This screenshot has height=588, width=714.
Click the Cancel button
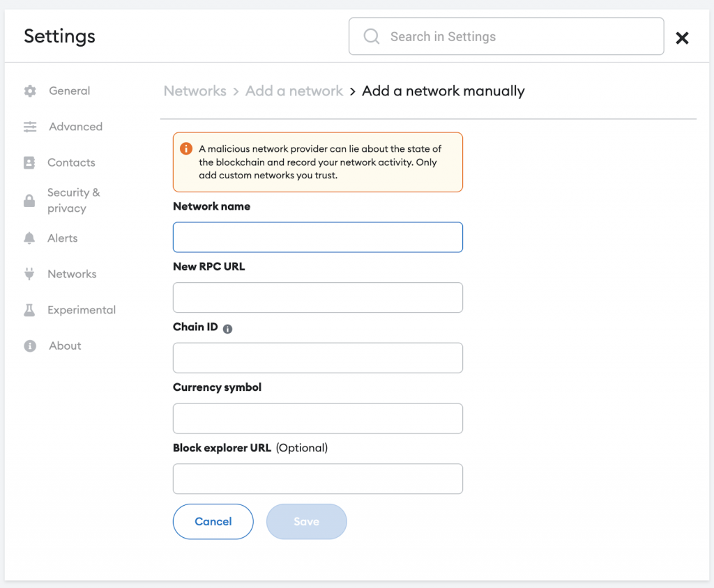tap(213, 522)
